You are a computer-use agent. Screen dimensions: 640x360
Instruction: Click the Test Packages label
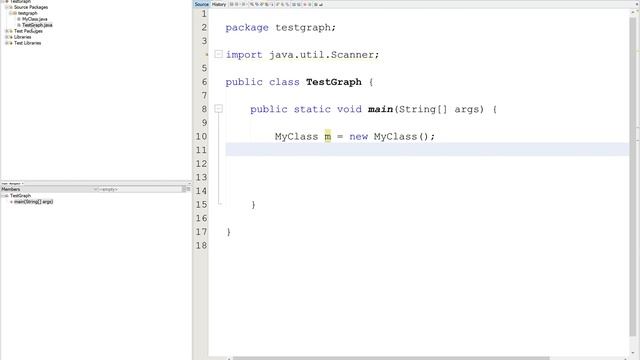click(x=28, y=31)
